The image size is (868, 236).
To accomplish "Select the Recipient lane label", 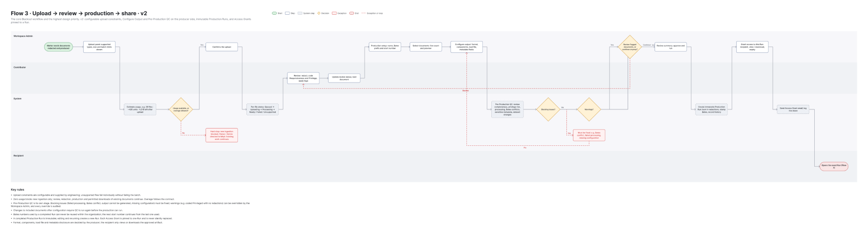I will (18, 155).
